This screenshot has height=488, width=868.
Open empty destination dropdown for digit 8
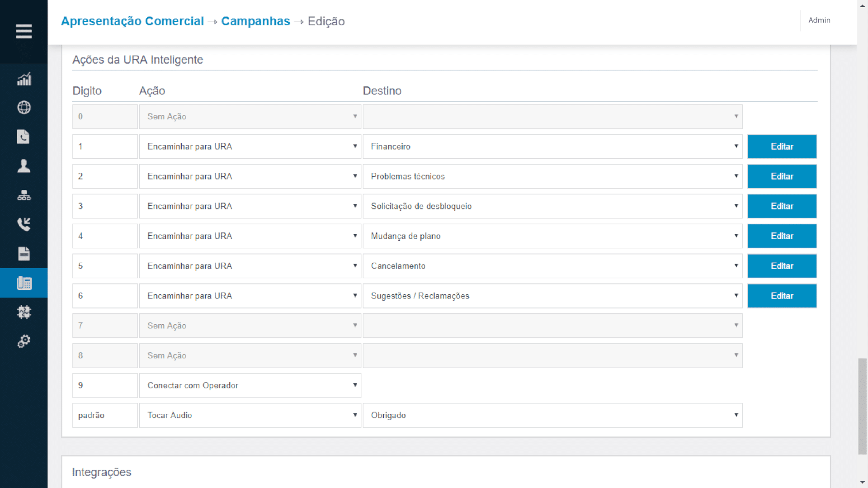(x=552, y=355)
